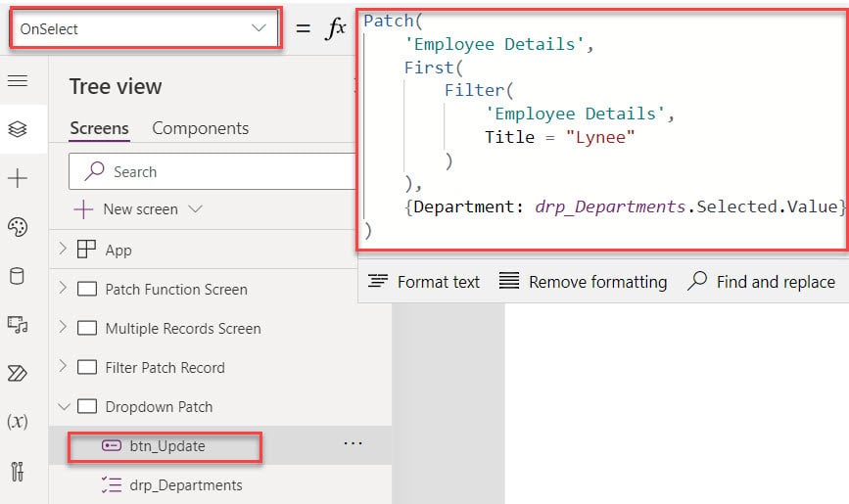The image size is (849, 504).
Task: Open the Power Automate icon in sidebar
Action: (x=18, y=374)
